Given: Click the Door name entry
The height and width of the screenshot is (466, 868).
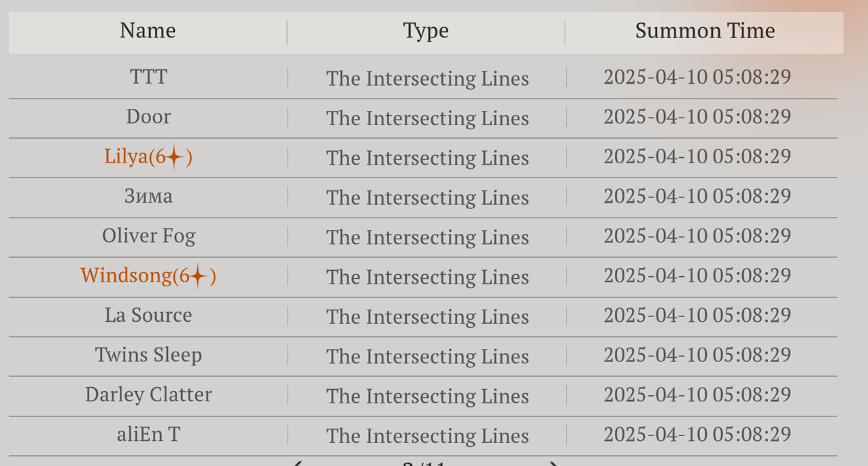Looking at the screenshot, I should 148,117.
